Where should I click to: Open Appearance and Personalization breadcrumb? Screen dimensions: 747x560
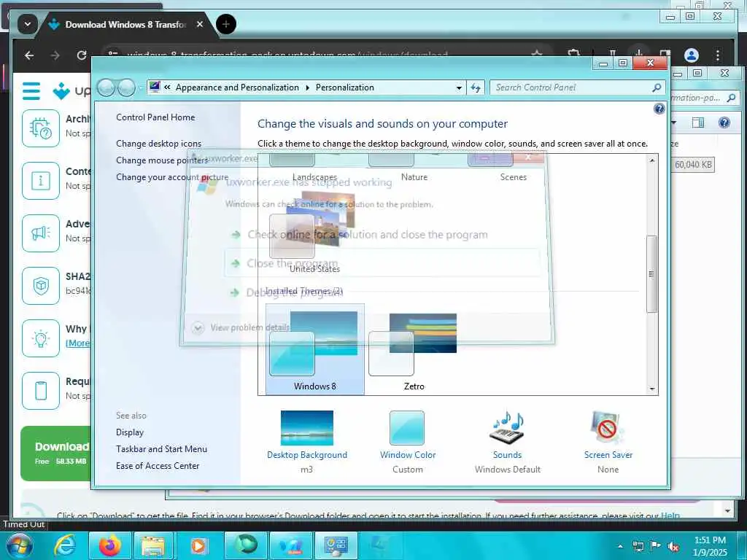click(x=237, y=87)
